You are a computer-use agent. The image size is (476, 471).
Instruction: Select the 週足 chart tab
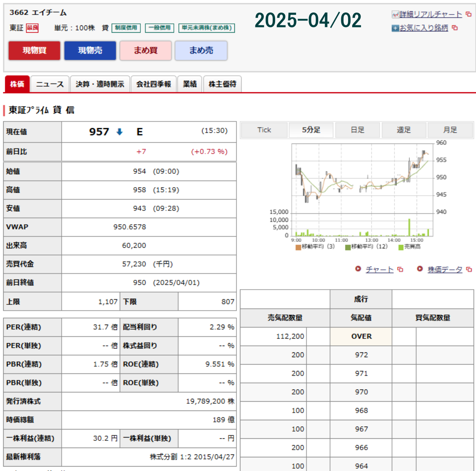click(404, 130)
